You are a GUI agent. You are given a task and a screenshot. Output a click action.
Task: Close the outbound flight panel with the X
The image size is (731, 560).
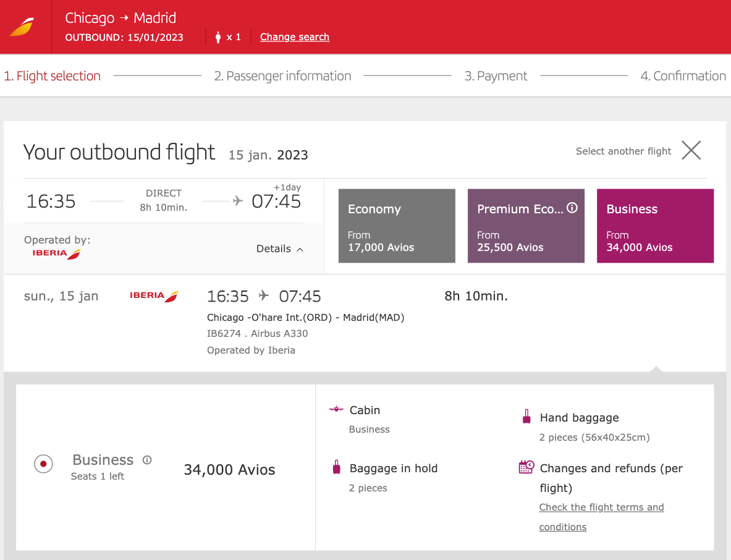[x=691, y=150]
